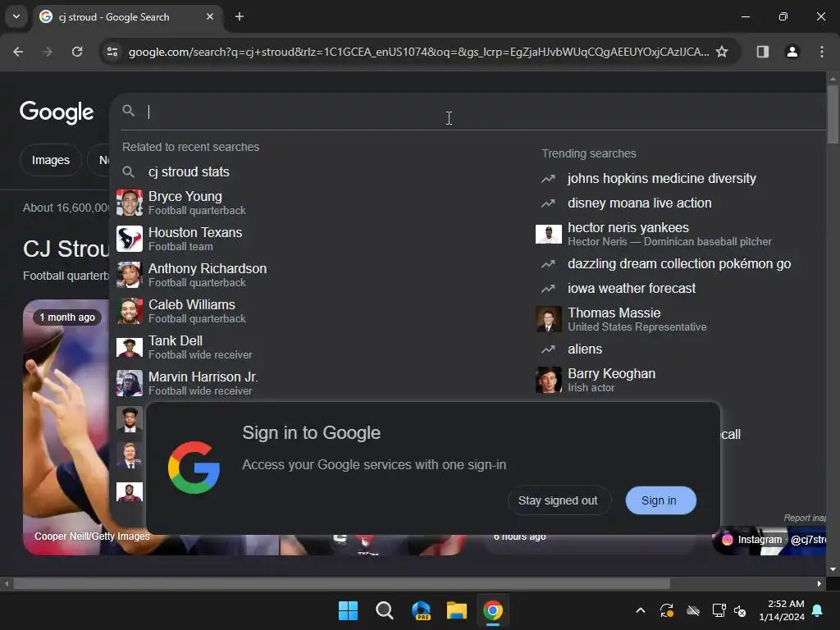Image resolution: width=840 pixels, height=630 pixels.
Task: Click the Stay signed out button
Action: click(558, 500)
